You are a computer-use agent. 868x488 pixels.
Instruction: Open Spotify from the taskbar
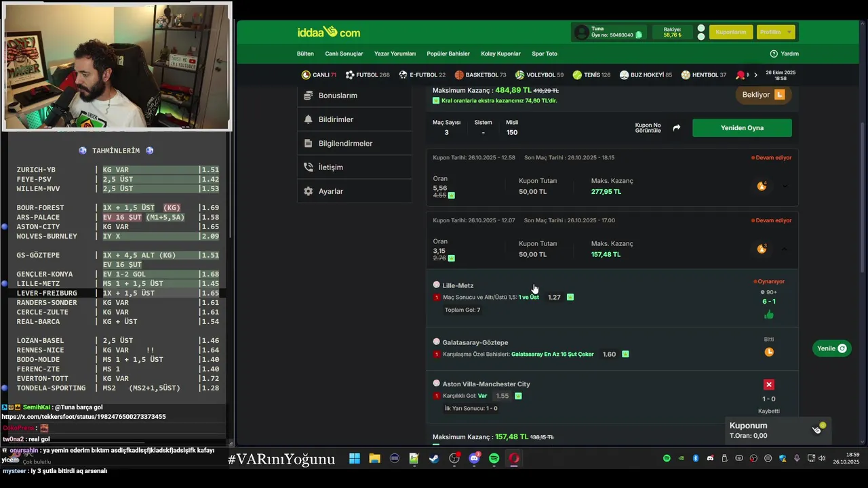tap(494, 459)
